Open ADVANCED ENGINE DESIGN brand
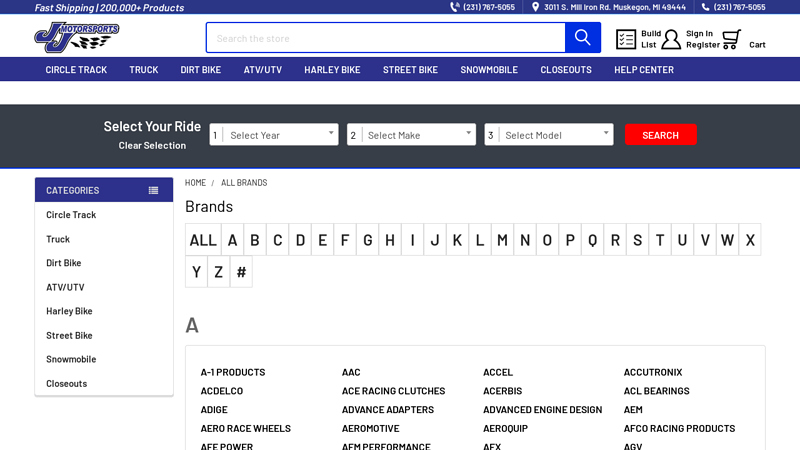Viewport: 800px width, 450px height. point(542,410)
